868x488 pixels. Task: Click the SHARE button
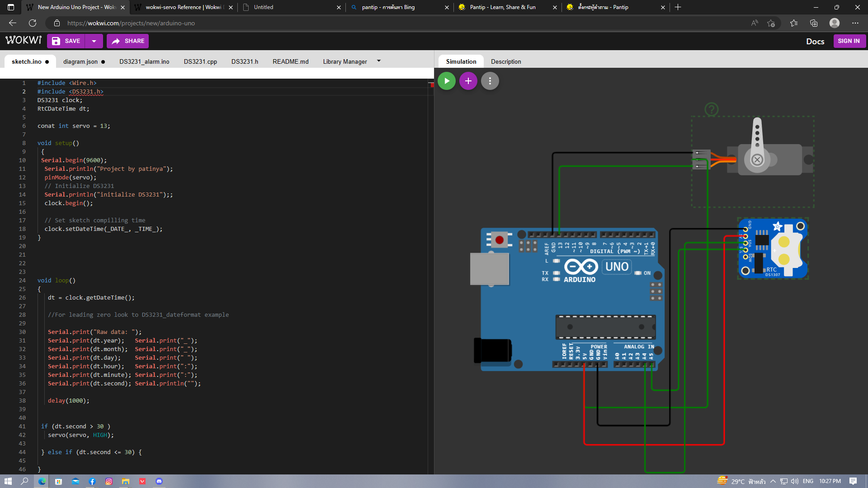(x=128, y=41)
